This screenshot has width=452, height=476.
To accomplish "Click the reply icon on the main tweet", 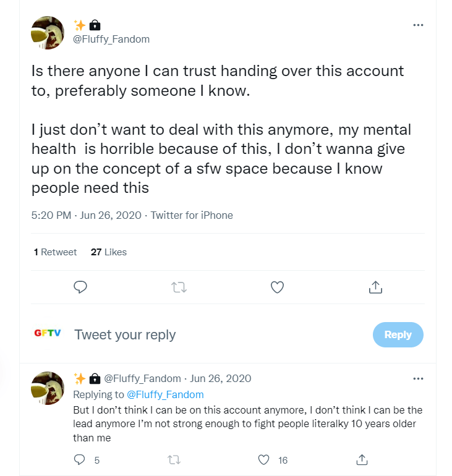I will click(x=80, y=287).
